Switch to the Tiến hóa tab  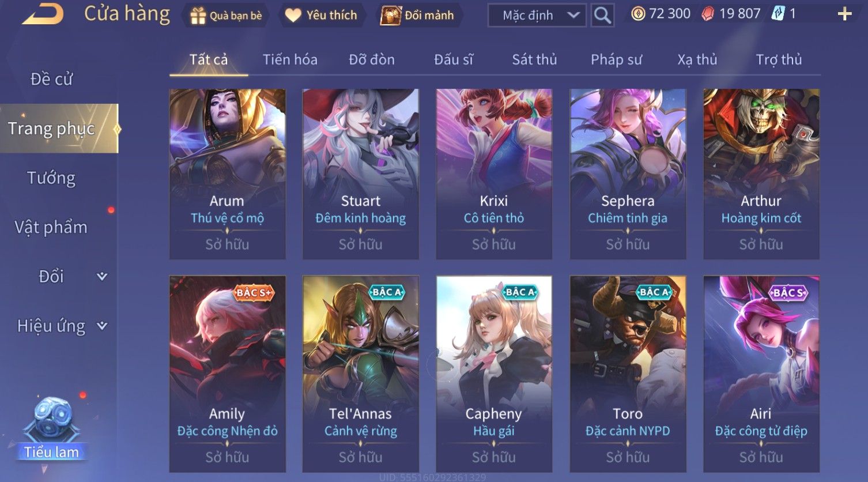[x=290, y=59]
